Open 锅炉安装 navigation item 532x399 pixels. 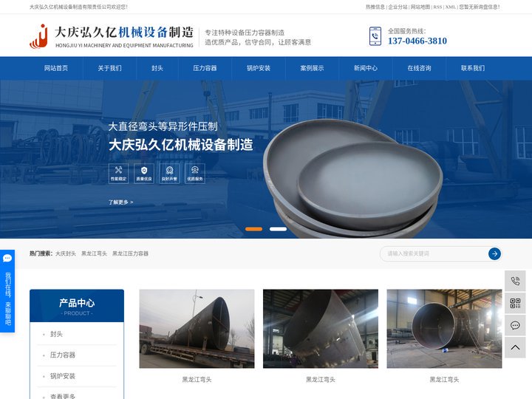click(259, 68)
